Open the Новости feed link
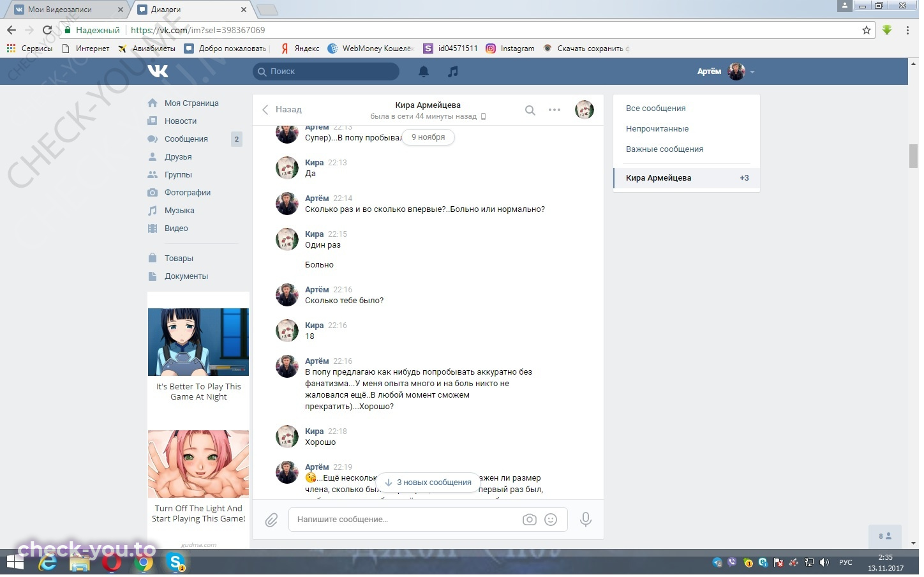924x577 pixels. point(182,121)
